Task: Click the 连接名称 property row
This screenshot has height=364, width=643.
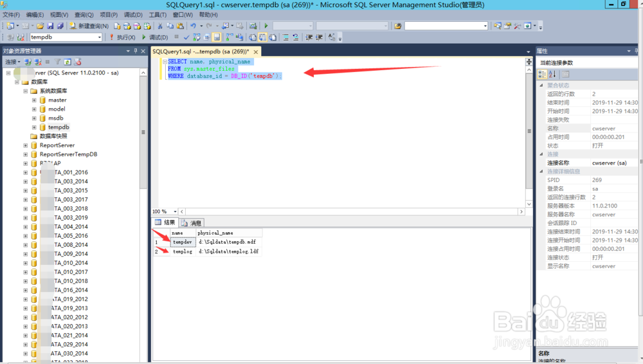Action: click(x=588, y=163)
